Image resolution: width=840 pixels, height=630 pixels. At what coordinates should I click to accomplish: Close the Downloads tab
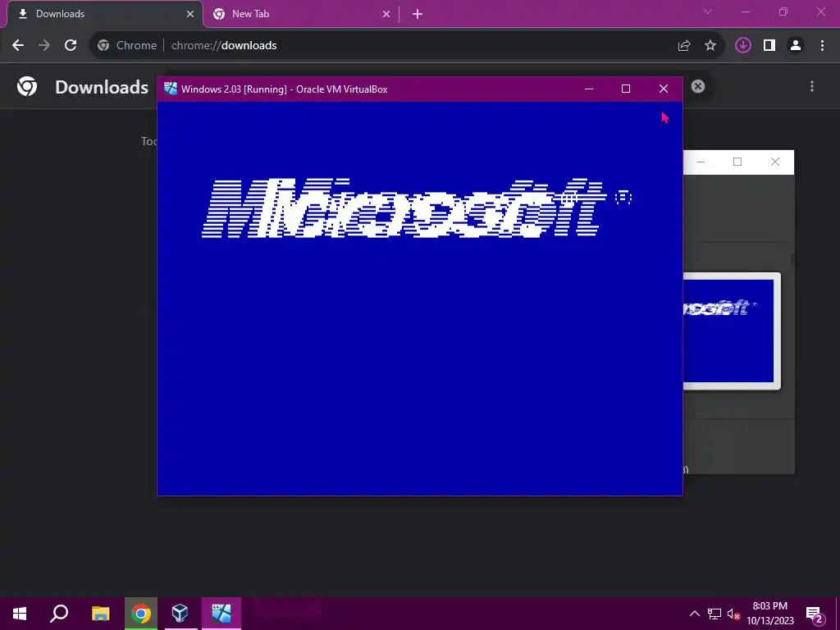(x=190, y=14)
